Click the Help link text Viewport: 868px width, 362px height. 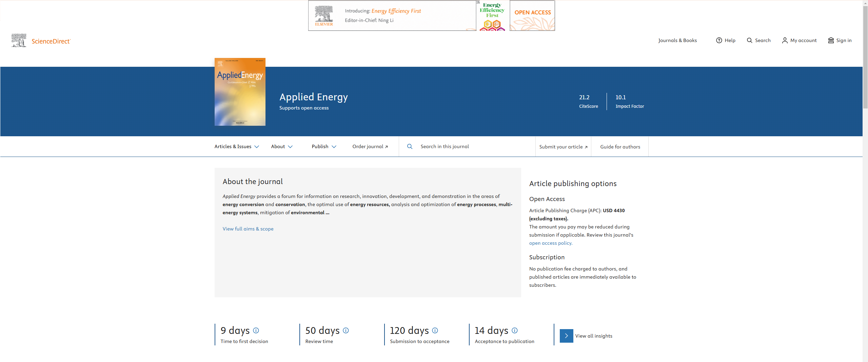(730, 40)
